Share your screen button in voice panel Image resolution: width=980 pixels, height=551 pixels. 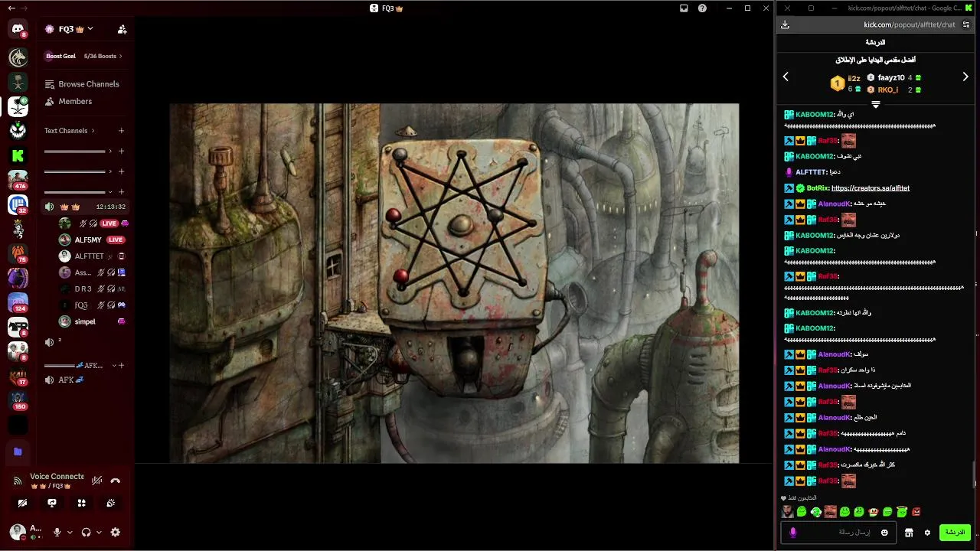tap(52, 503)
